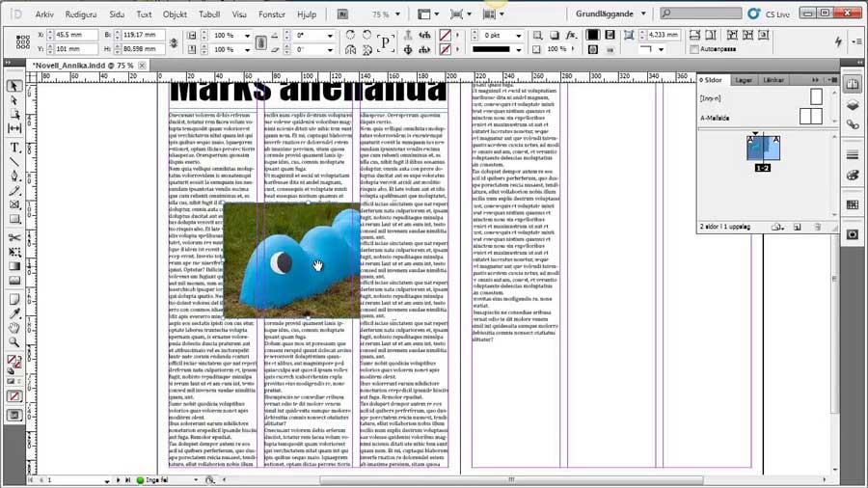868x488 pixels.
Task: Toggle fill/stroke swatch in toolbox
Action: 14,363
